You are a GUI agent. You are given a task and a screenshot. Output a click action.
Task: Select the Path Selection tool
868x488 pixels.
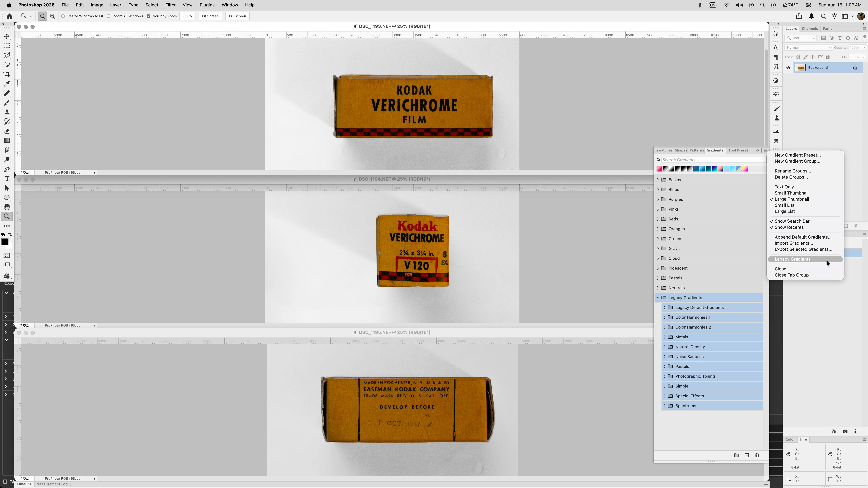coord(7,188)
